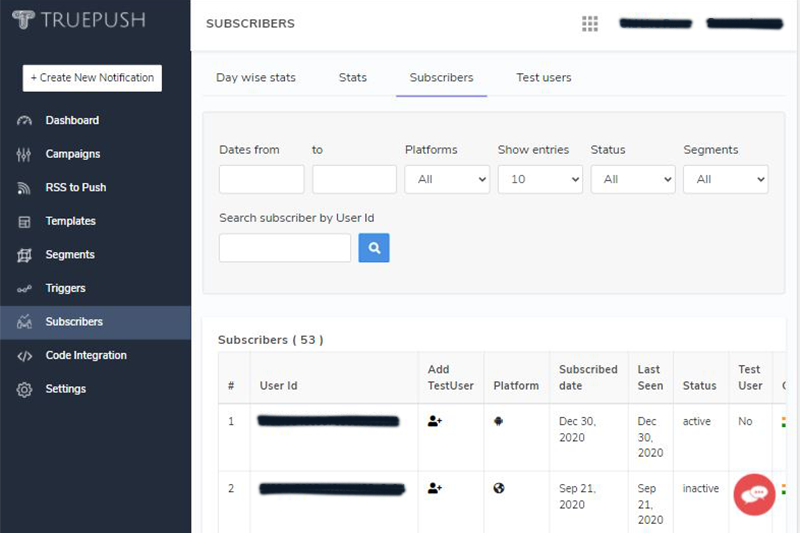Click the Android platform icon in row 1

click(x=498, y=421)
